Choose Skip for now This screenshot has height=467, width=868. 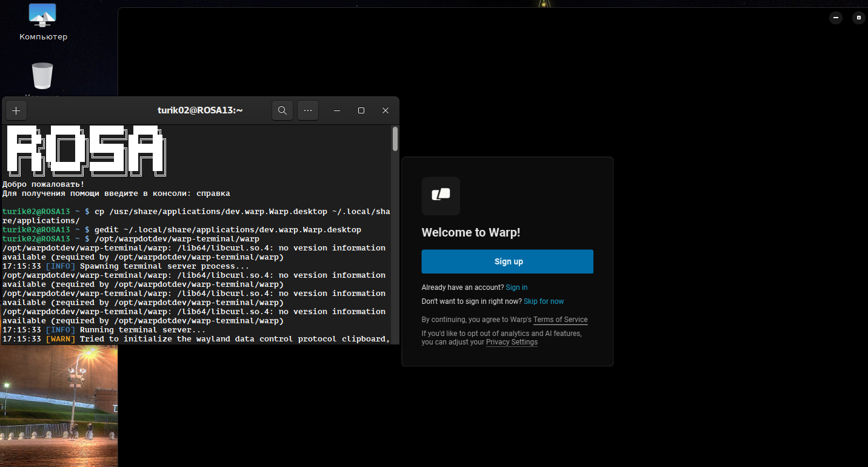click(544, 301)
